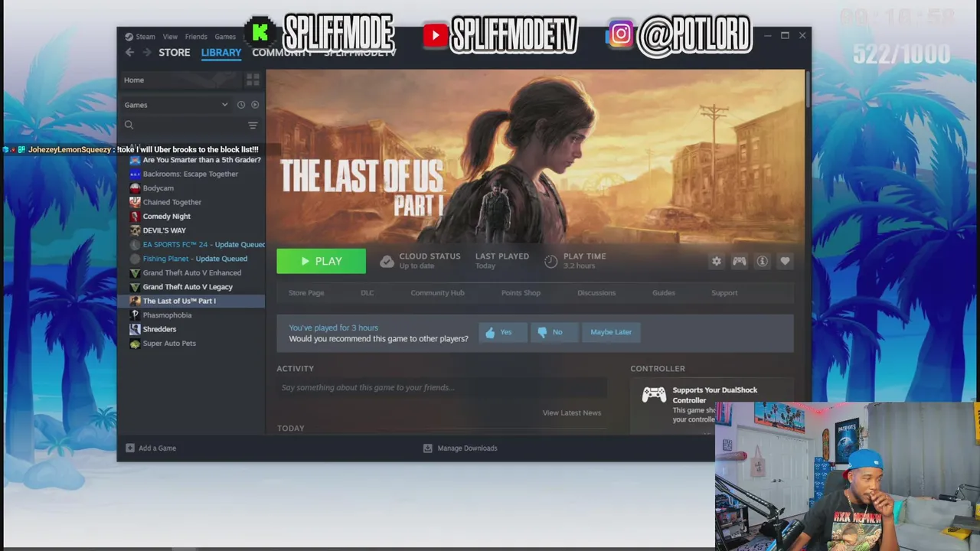Click the back navigation arrow

coord(129,52)
